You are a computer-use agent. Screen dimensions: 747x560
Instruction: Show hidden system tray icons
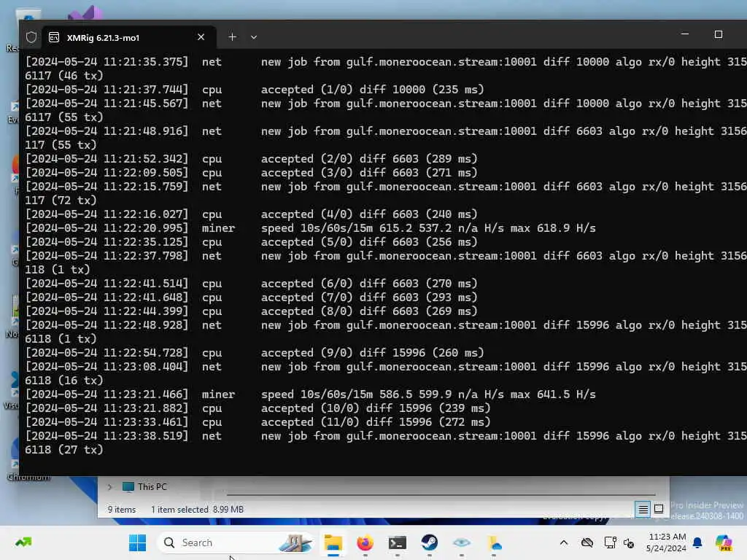[564, 542]
